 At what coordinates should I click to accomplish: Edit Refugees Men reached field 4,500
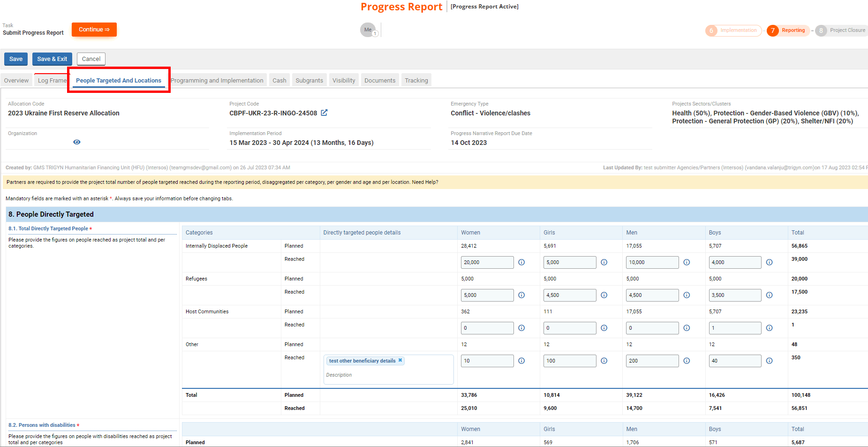[x=652, y=295]
